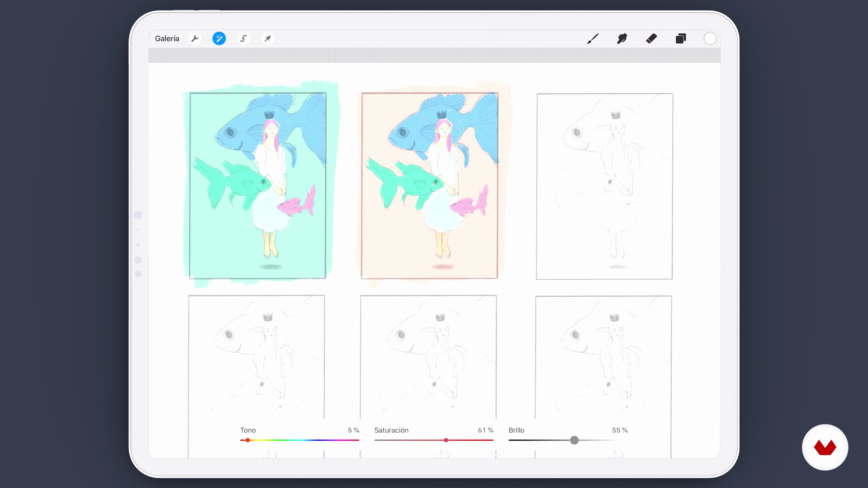The image size is (868, 488).
Task: Tap the peach-background colored illustration
Action: pos(430,185)
